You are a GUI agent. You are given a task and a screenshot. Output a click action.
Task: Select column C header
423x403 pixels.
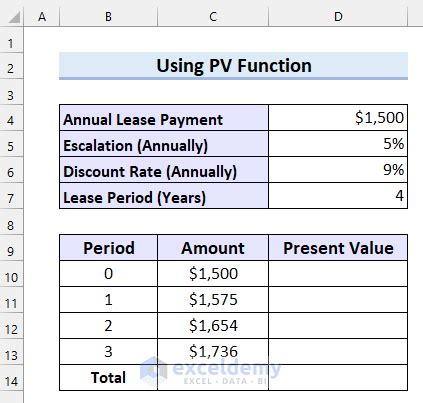click(213, 16)
